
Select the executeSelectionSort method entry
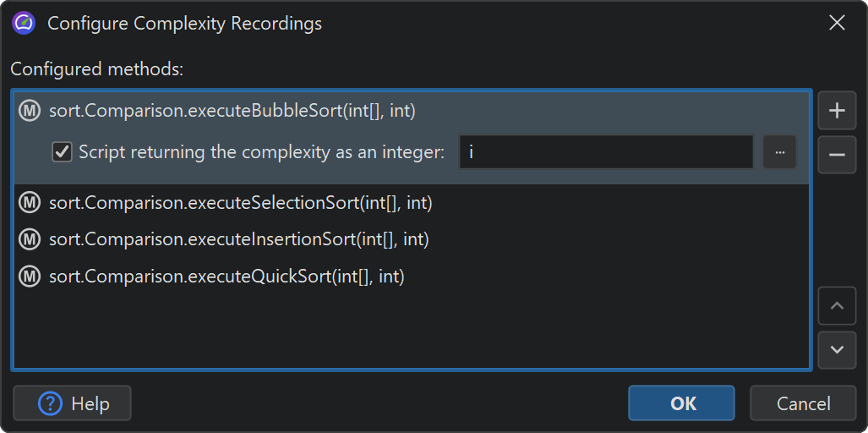point(241,202)
